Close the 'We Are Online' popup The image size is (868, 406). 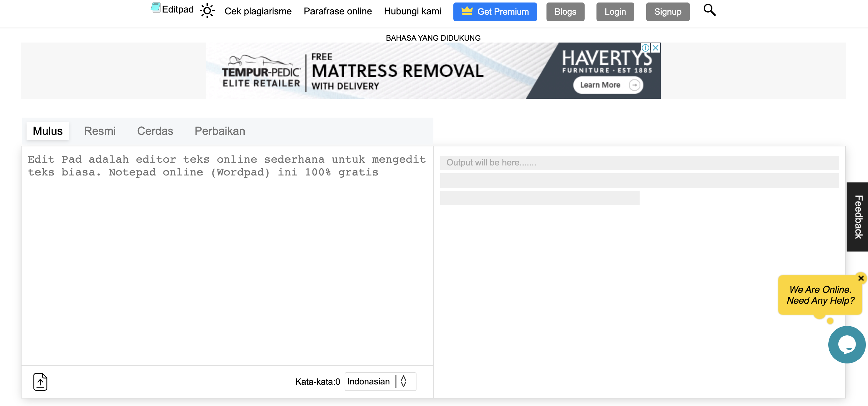[x=861, y=278]
